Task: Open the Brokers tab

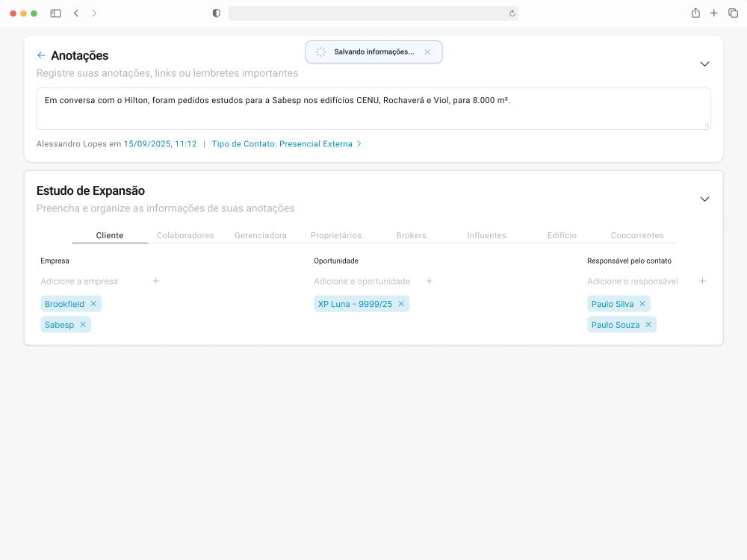Action: pos(411,235)
